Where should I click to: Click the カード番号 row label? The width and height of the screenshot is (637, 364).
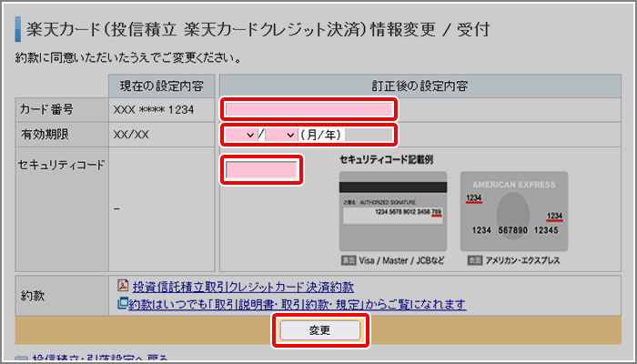pyautogui.click(x=46, y=110)
